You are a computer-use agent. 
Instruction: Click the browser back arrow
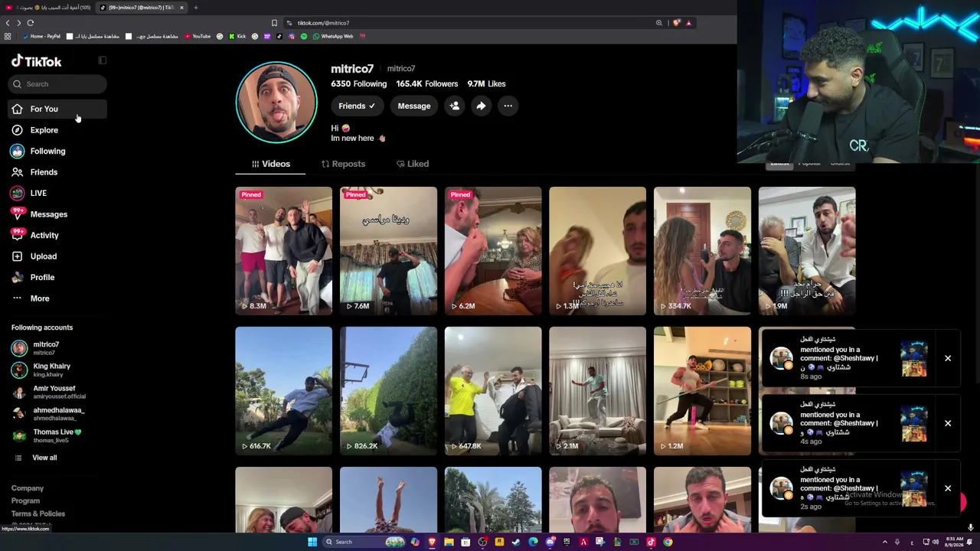pos(8,23)
